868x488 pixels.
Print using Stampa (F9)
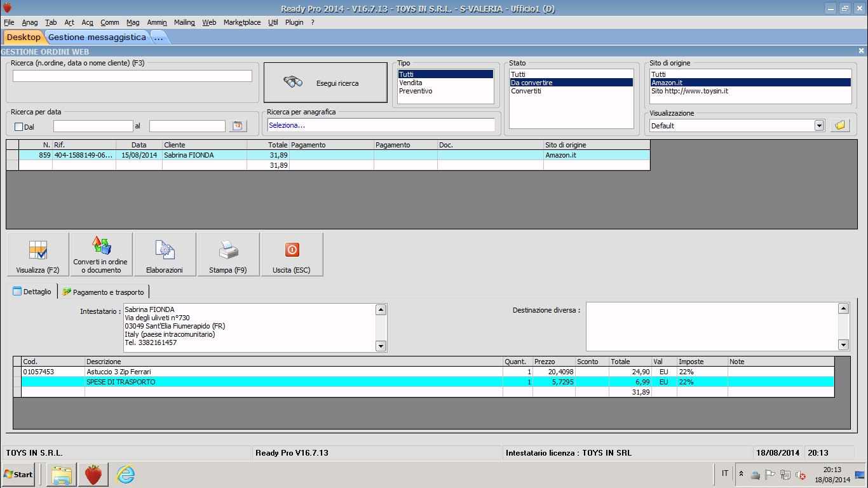(x=228, y=254)
